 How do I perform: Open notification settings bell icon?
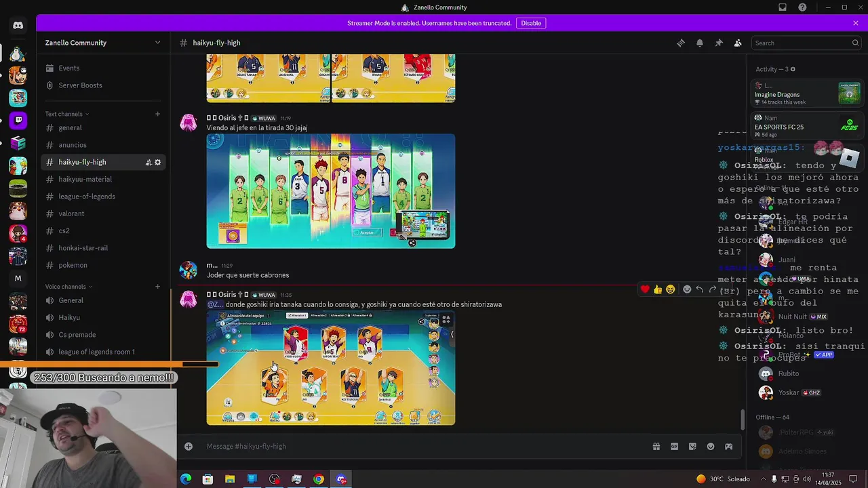click(700, 43)
